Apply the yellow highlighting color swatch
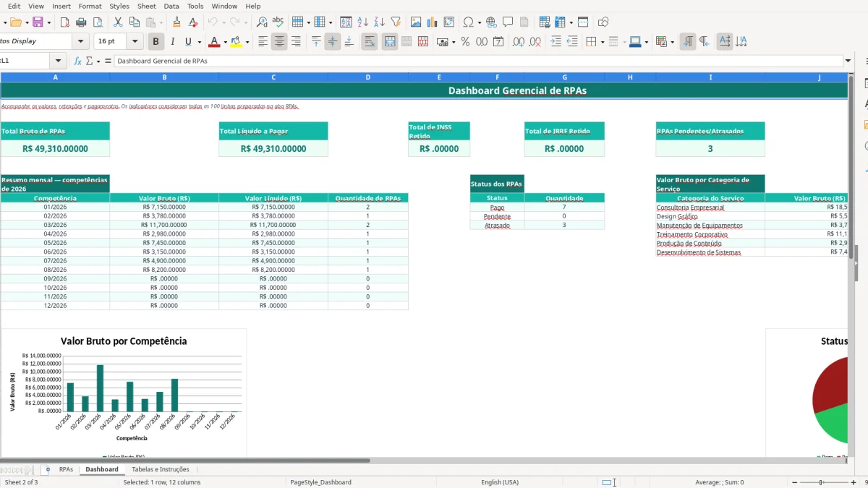Viewport: 868px width, 488px height. pyautogui.click(x=236, y=42)
